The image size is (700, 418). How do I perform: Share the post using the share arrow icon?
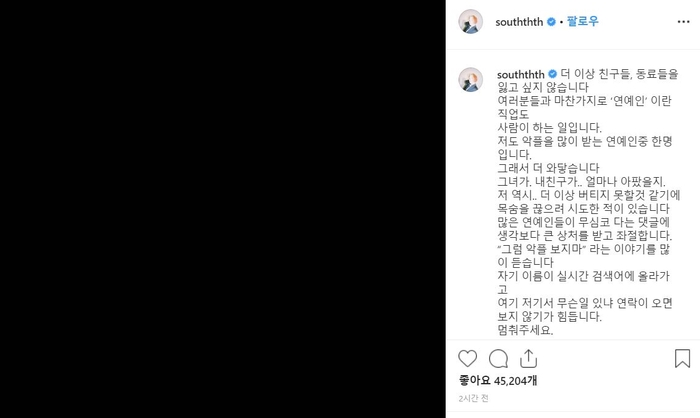528,359
